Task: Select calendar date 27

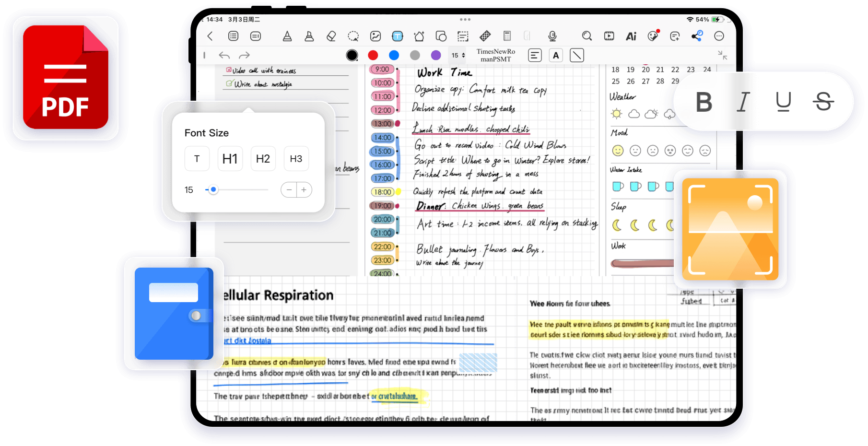Action: (646, 81)
